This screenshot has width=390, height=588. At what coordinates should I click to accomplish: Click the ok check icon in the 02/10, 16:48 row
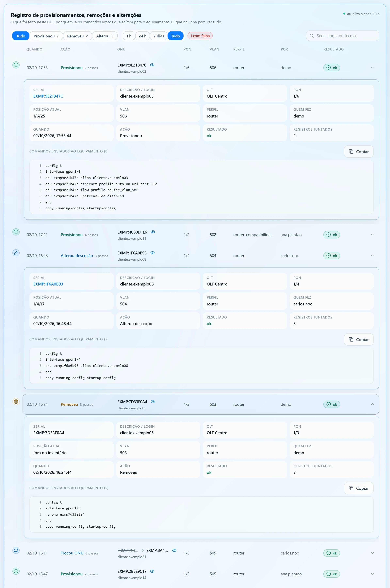[329, 256]
